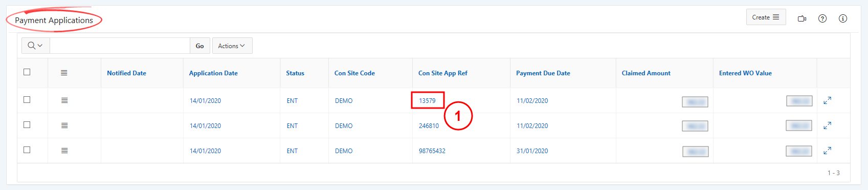Click DEMO site code in row 246810

coord(344,126)
